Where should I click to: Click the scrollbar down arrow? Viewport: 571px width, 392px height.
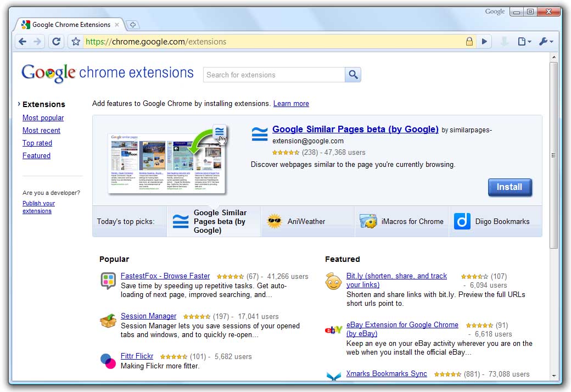(554, 376)
